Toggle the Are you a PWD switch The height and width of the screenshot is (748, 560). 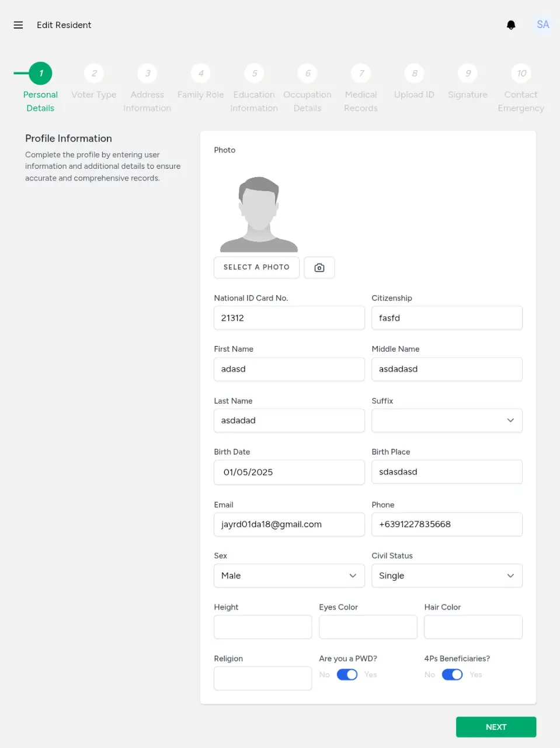(347, 674)
